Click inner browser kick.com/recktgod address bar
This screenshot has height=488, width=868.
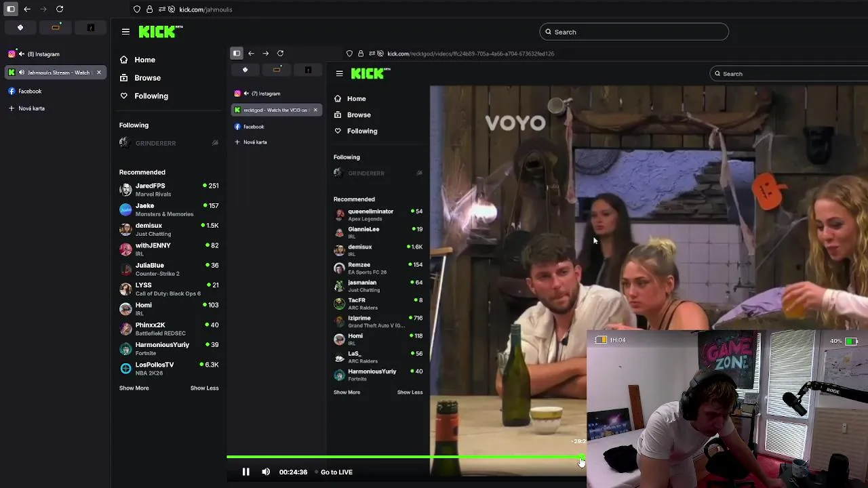(x=471, y=54)
